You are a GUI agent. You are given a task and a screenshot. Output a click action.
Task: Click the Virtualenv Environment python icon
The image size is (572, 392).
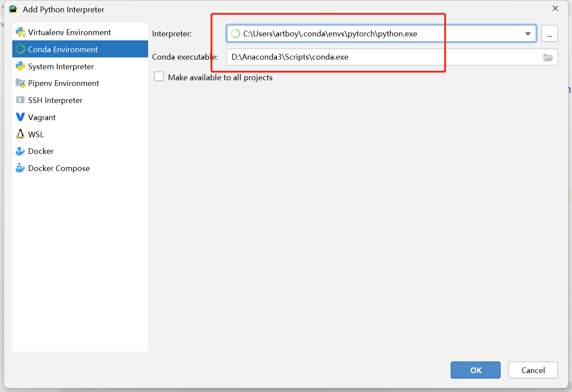(x=21, y=32)
